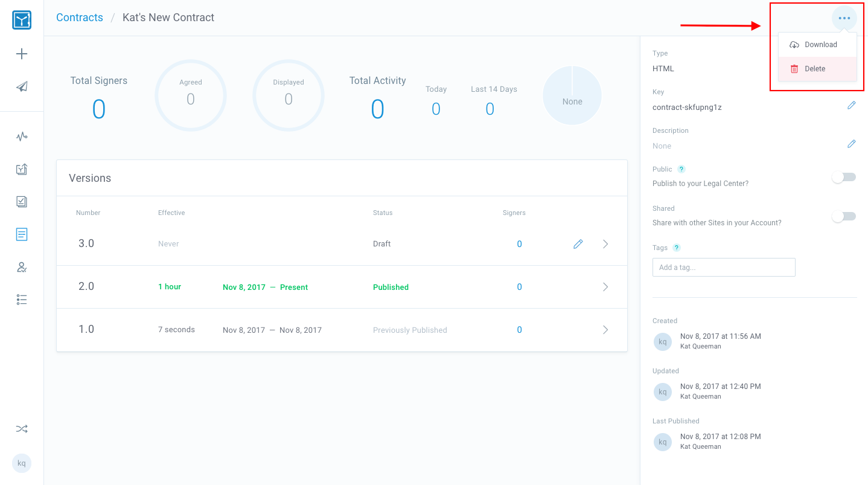Click the 'Never' effective value
The height and width of the screenshot is (485, 868).
pos(168,244)
